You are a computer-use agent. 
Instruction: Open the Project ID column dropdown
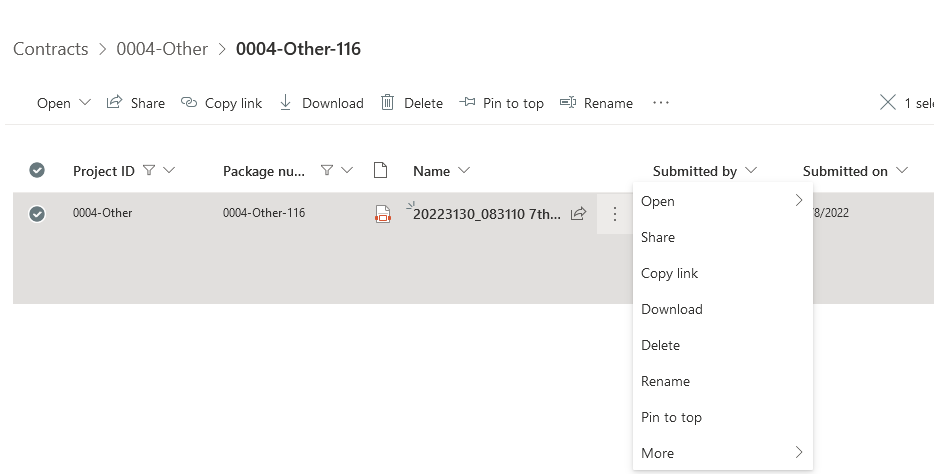click(169, 170)
